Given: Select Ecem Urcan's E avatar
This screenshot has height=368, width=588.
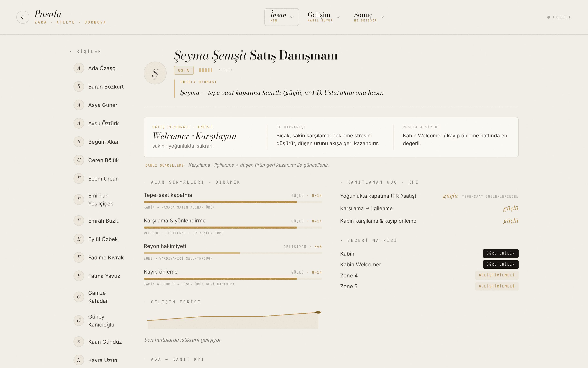Looking at the screenshot, I should (79, 179).
